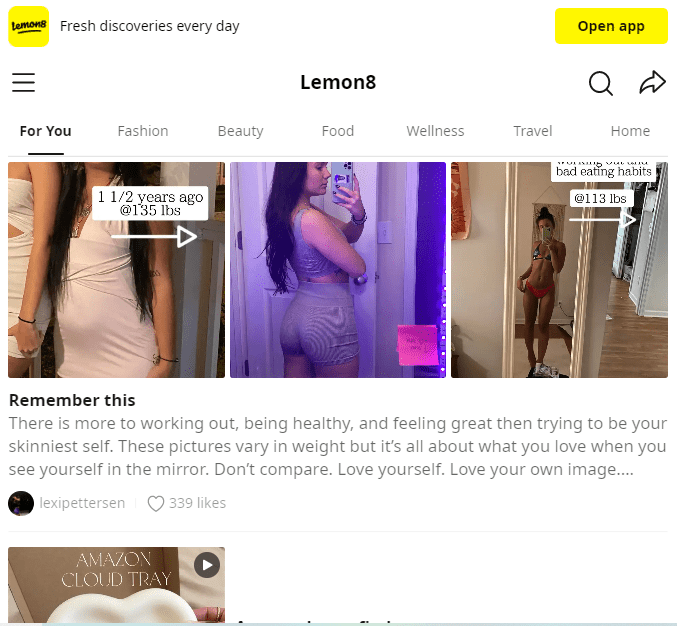
Task: Select the Food tab
Action: coord(338,131)
